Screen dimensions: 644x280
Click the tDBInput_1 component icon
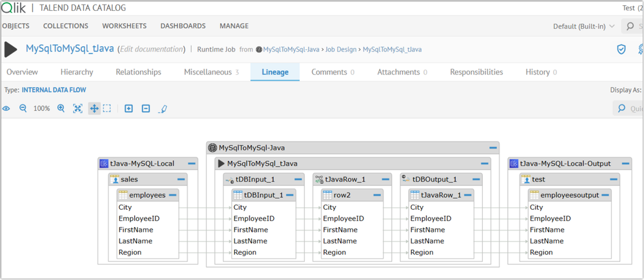pos(229,180)
